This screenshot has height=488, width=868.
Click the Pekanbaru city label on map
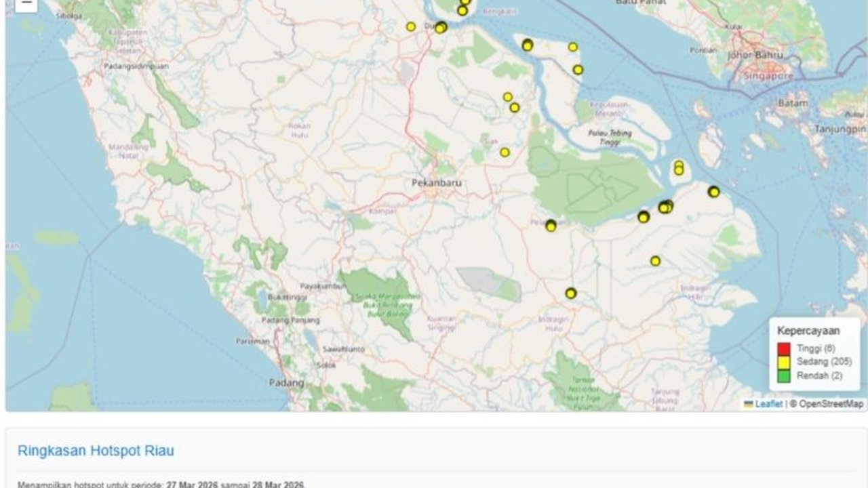[x=437, y=182]
